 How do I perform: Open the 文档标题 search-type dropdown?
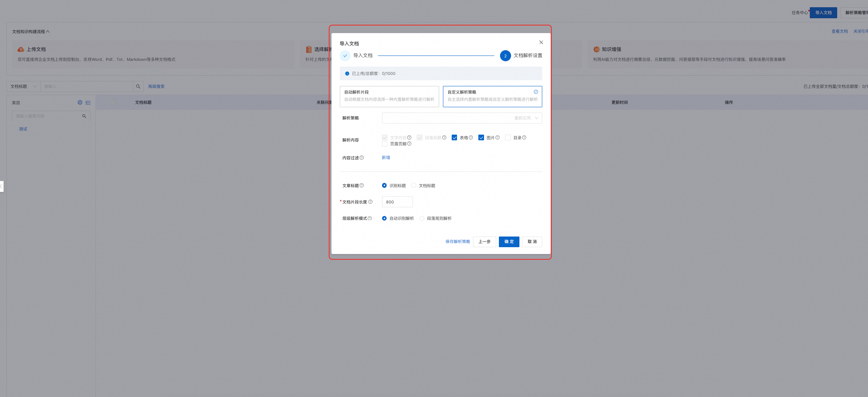coord(24,86)
